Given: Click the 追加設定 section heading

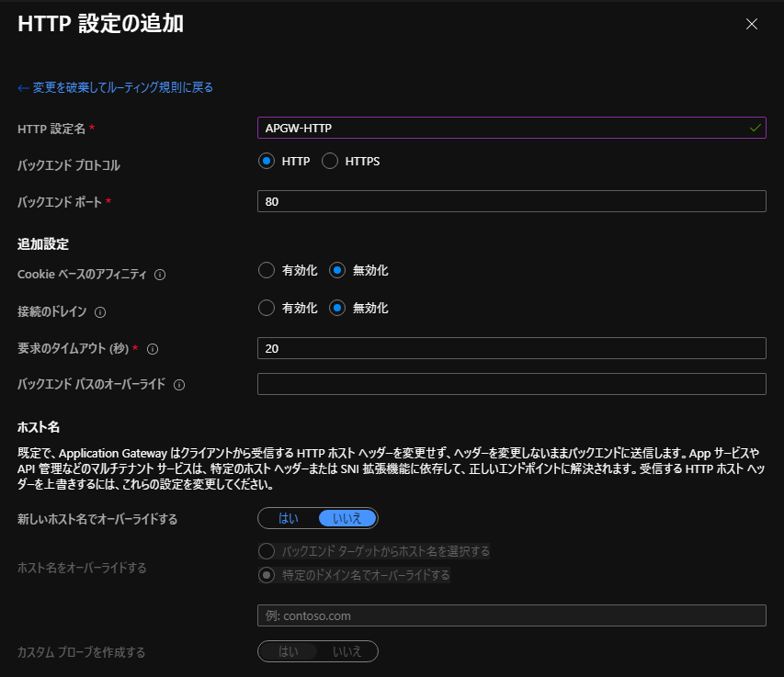Looking at the screenshot, I should pyautogui.click(x=43, y=243).
